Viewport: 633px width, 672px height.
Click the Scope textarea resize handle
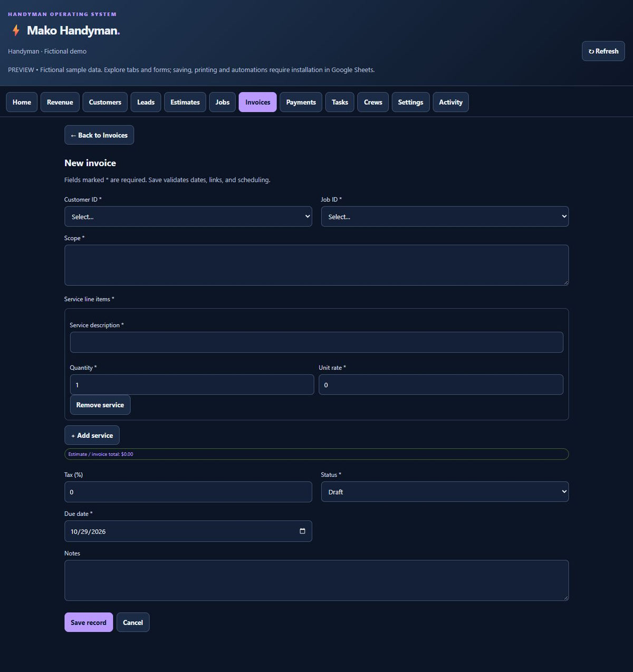point(565,283)
